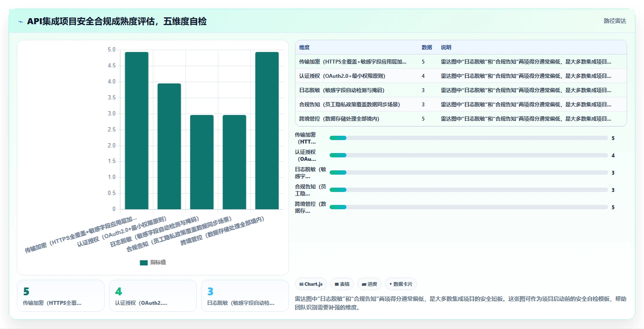This screenshot has width=644, height=329.
Task: Select the 表格 chip
Action: (x=342, y=284)
